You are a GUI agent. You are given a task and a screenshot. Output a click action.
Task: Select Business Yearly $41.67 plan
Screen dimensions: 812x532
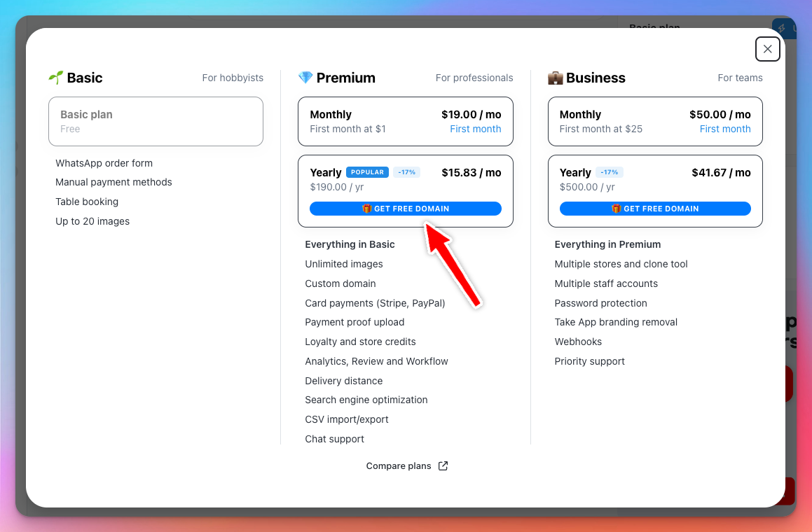click(x=655, y=191)
